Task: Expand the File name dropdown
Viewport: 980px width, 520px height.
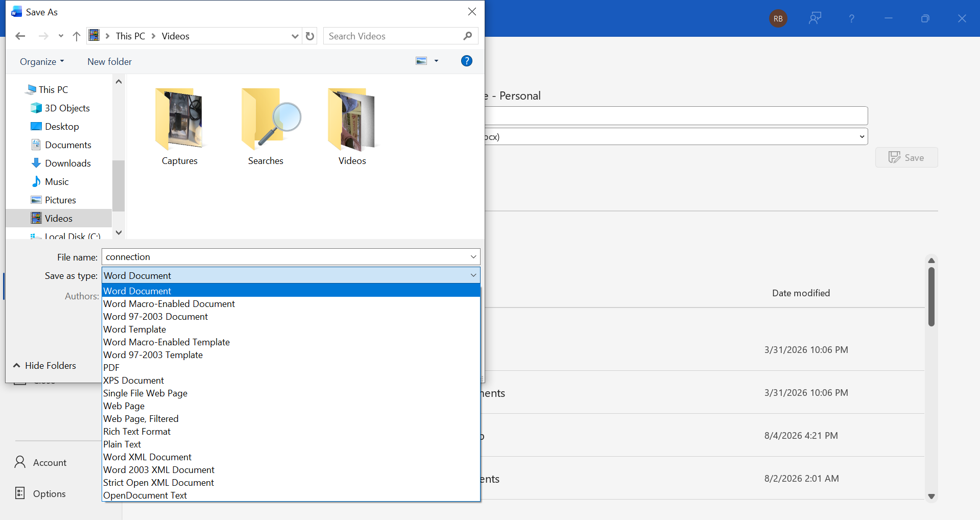Action: [x=473, y=257]
